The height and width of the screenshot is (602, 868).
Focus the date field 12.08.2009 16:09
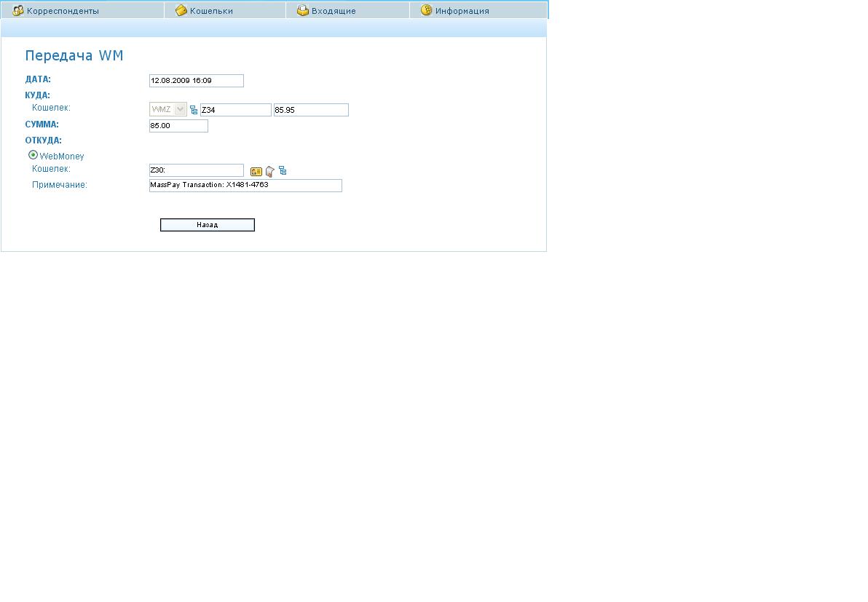click(197, 81)
